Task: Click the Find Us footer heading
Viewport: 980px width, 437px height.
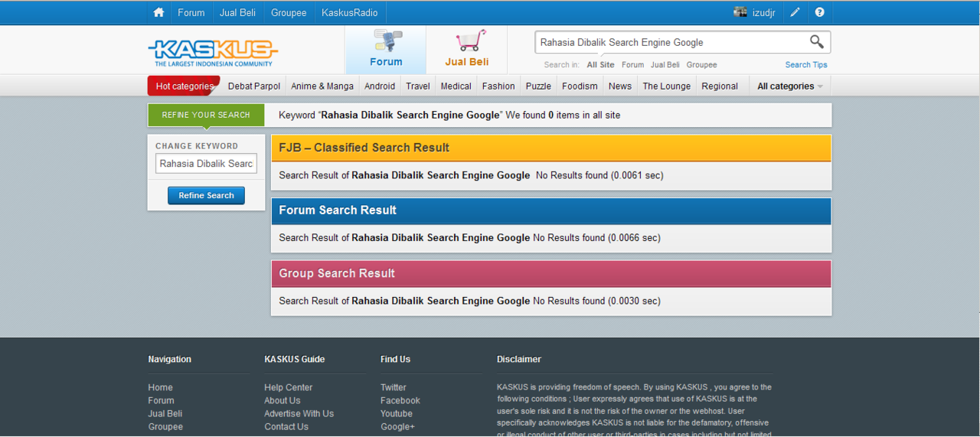Action: coord(395,359)
